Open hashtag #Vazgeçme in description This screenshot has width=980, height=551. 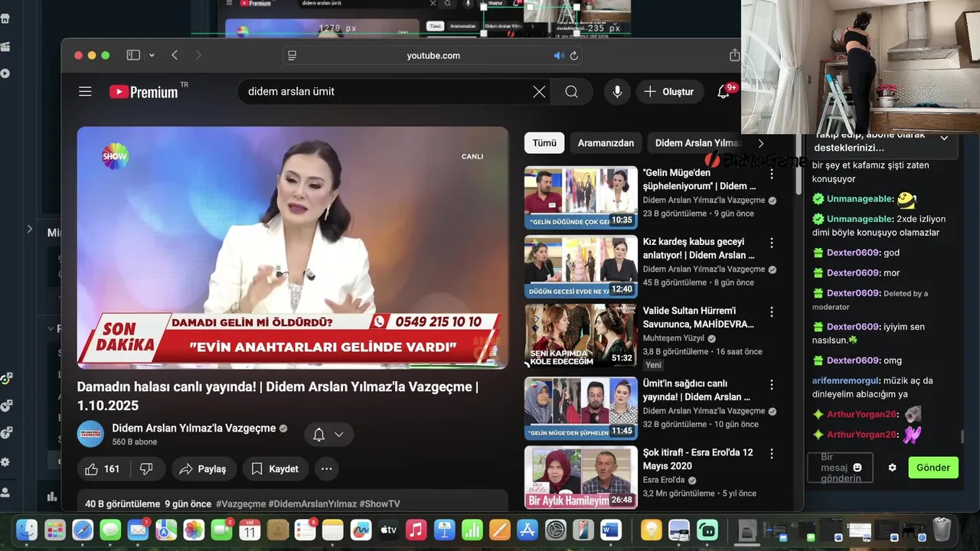[x=241, y=504]
